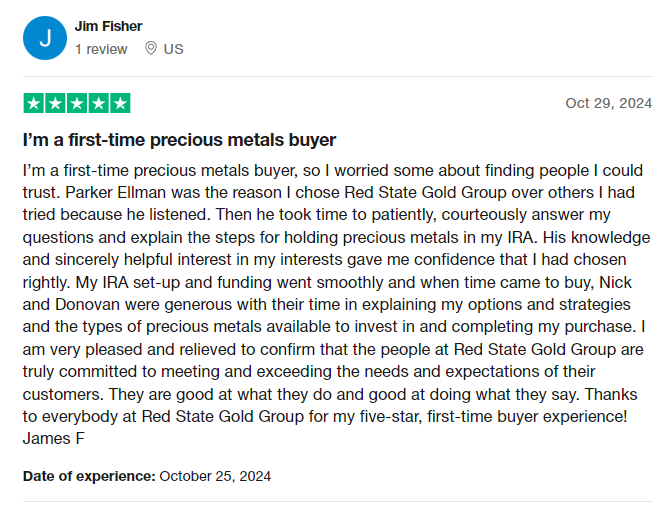Click the location pin icon
Screen dimensions: 669x506
[151, 48]
